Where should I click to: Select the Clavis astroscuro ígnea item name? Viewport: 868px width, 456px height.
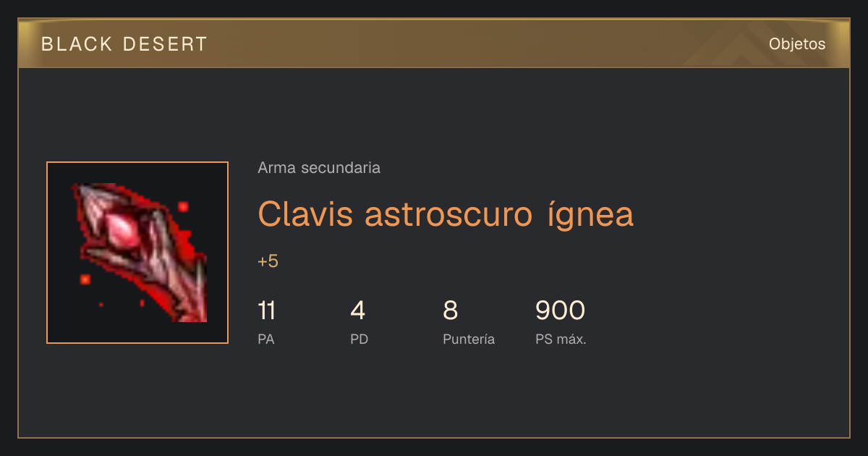(446, 214)
